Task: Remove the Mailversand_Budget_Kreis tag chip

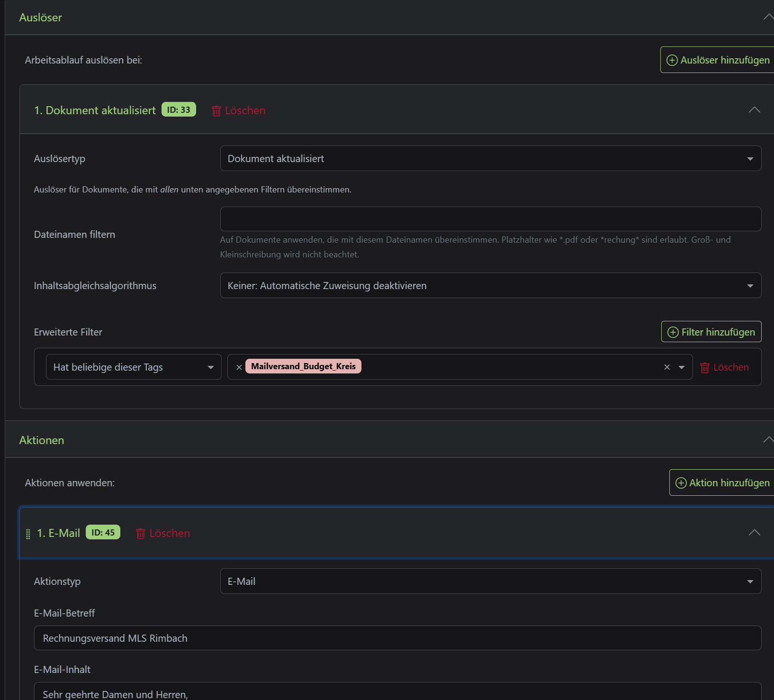Action: [239, 367]
